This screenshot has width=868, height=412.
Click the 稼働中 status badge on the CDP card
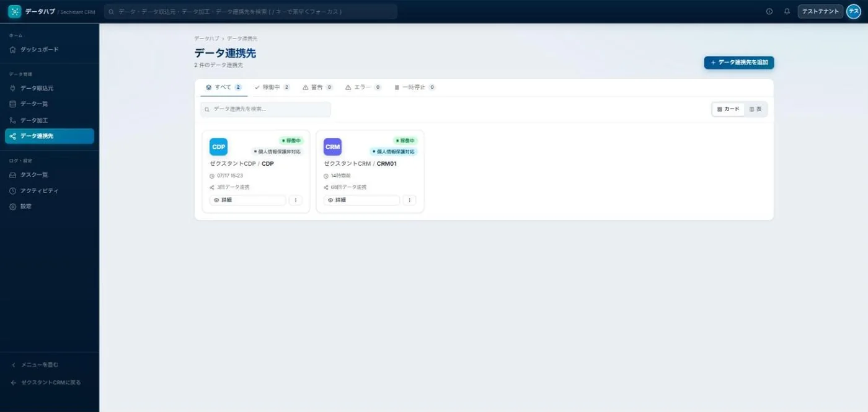[291, 141]
